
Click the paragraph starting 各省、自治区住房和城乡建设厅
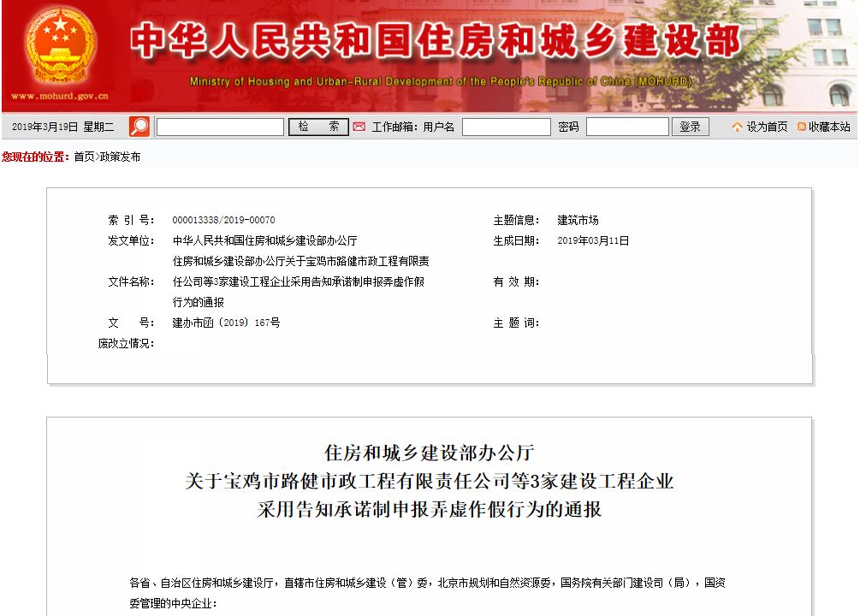click(427, 583)
